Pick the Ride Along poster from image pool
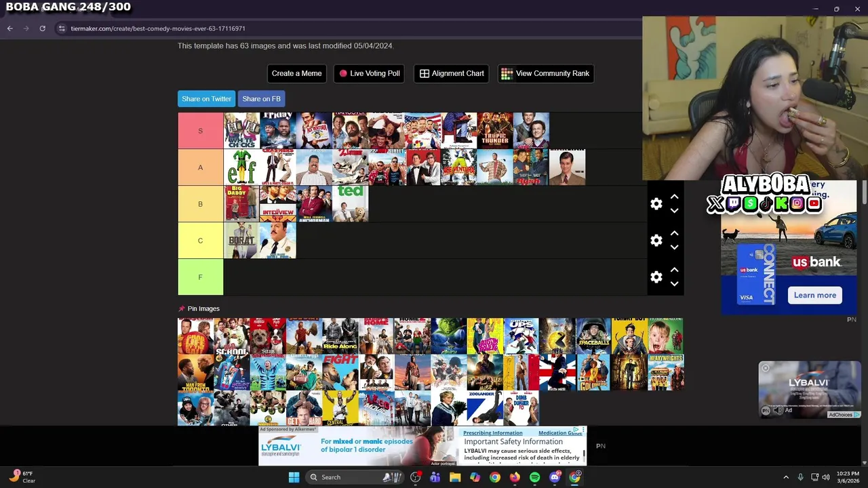 tap(340, 336)
